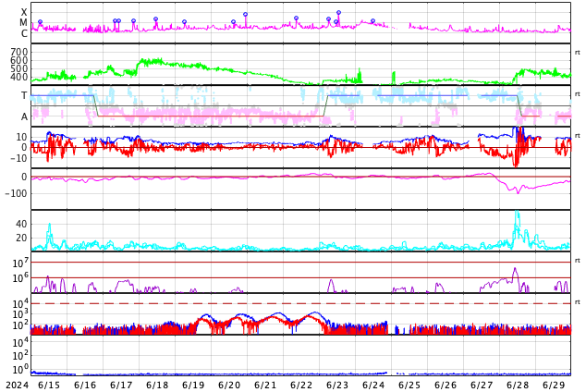Pick the 6/26 date label

click(446, 385)
